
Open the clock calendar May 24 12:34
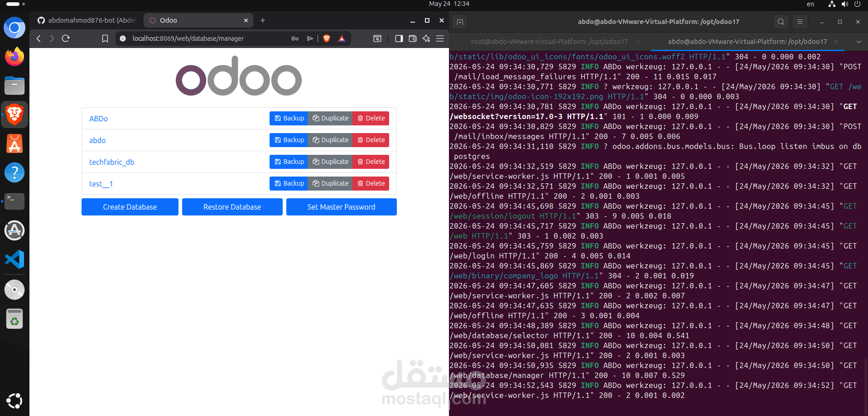point(449,4)
